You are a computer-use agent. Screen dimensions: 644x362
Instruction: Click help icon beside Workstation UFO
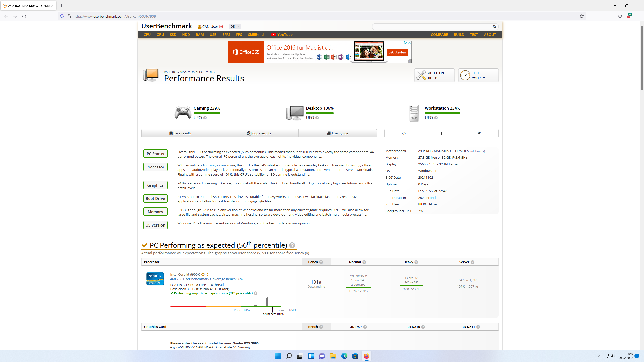coord(436,118)
